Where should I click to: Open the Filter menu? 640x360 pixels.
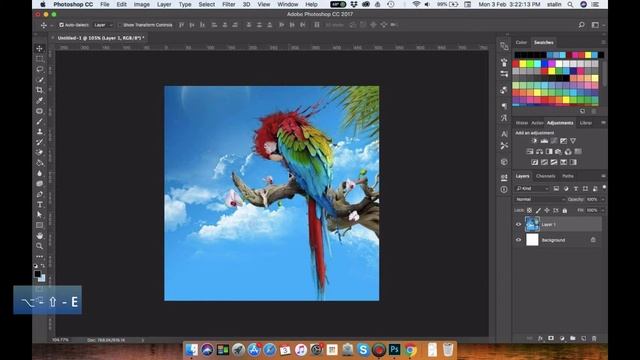pyautogui.click(x=229, y=4)
